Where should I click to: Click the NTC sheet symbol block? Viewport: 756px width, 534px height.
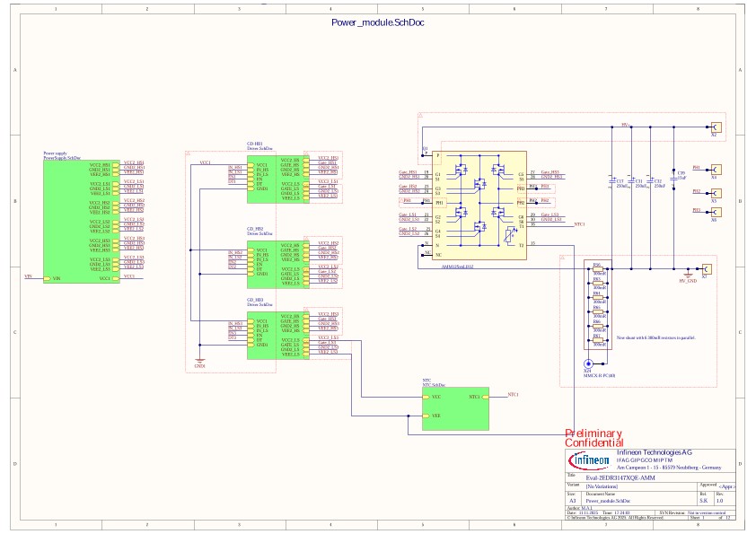[x=455, y=408]
